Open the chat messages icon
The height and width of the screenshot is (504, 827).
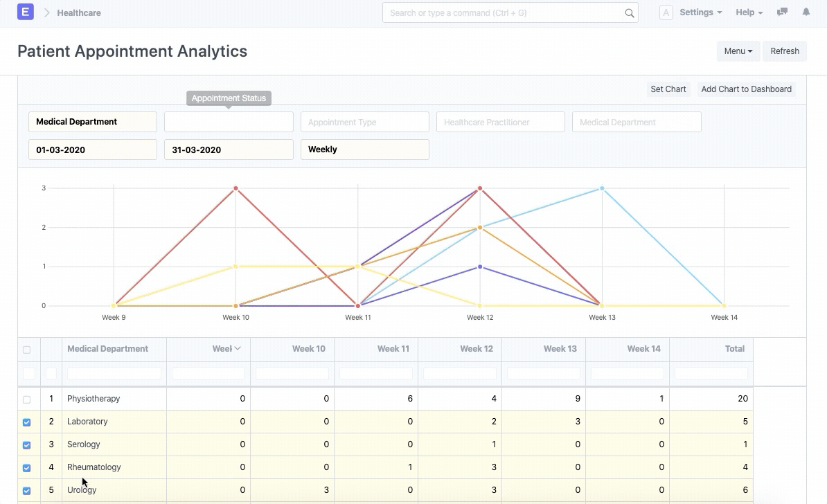pyautogui.click(x=783, y=12)
